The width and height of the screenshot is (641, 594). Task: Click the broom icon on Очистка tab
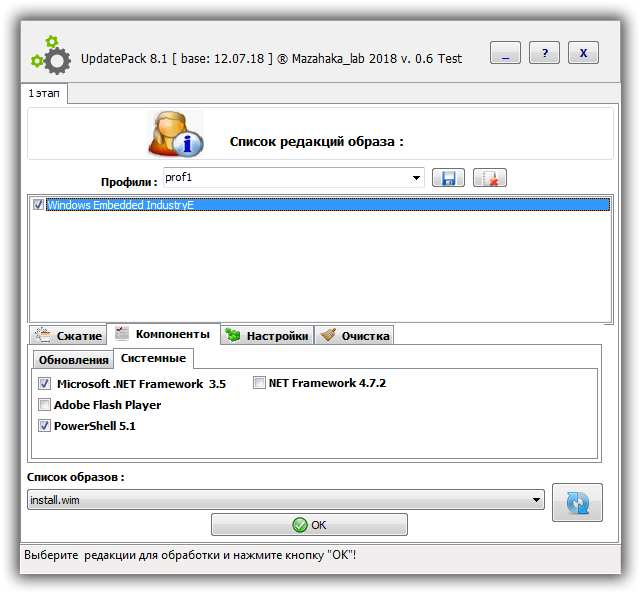click(328, 335)
